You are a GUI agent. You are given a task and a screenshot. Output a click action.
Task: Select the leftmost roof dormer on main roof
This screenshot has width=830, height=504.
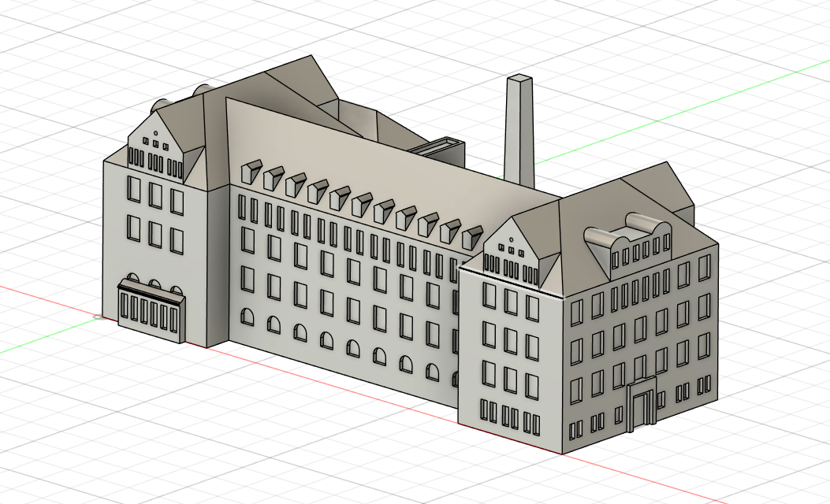(252, 172)
